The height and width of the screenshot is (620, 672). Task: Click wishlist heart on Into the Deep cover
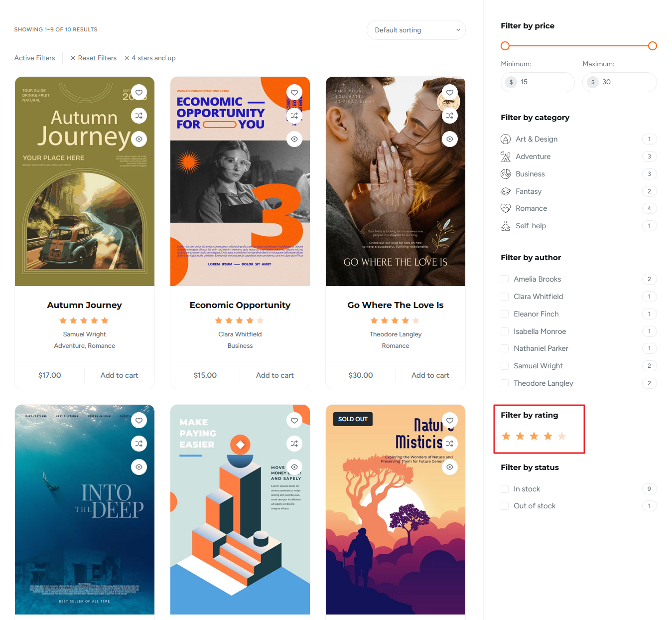point(139,420)
